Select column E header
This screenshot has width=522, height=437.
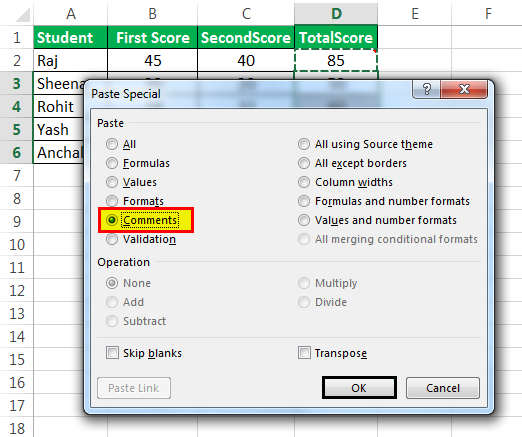pos(415,14)
